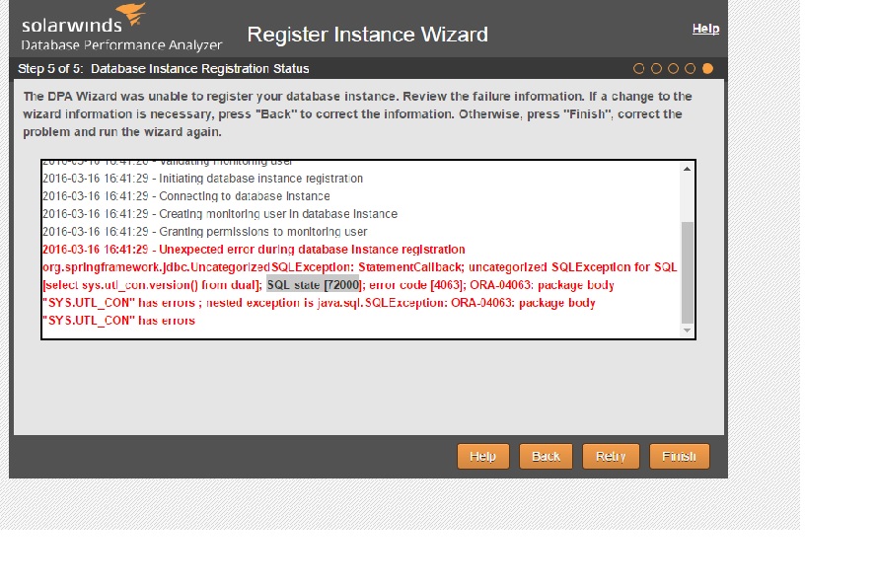Click log scrollbar down arrow

687,331
